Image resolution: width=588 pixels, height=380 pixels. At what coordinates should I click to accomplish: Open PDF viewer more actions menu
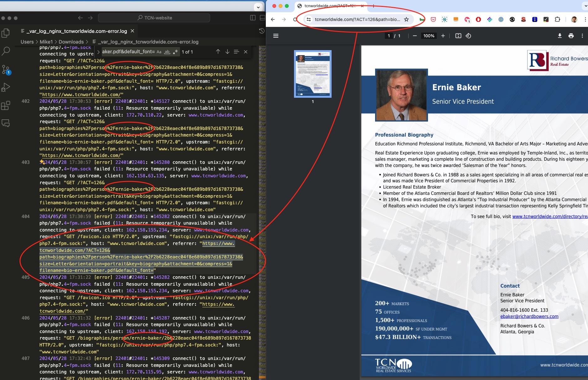(x=582, y=36)
